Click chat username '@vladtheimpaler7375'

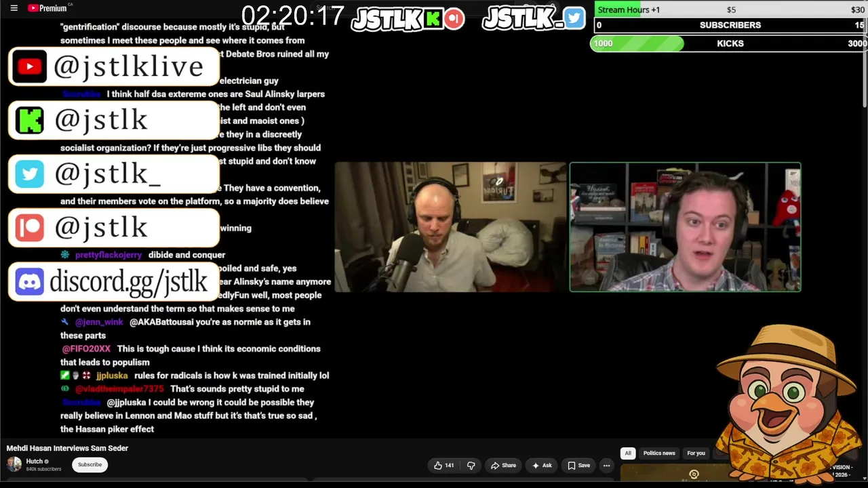point(119,389)
